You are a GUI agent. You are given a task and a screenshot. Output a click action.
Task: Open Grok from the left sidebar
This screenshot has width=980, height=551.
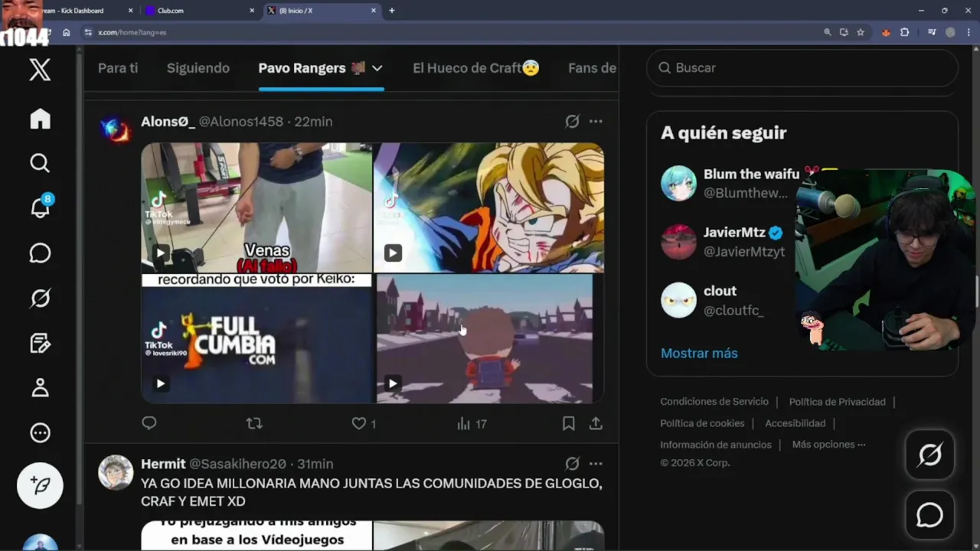[40, 298]
